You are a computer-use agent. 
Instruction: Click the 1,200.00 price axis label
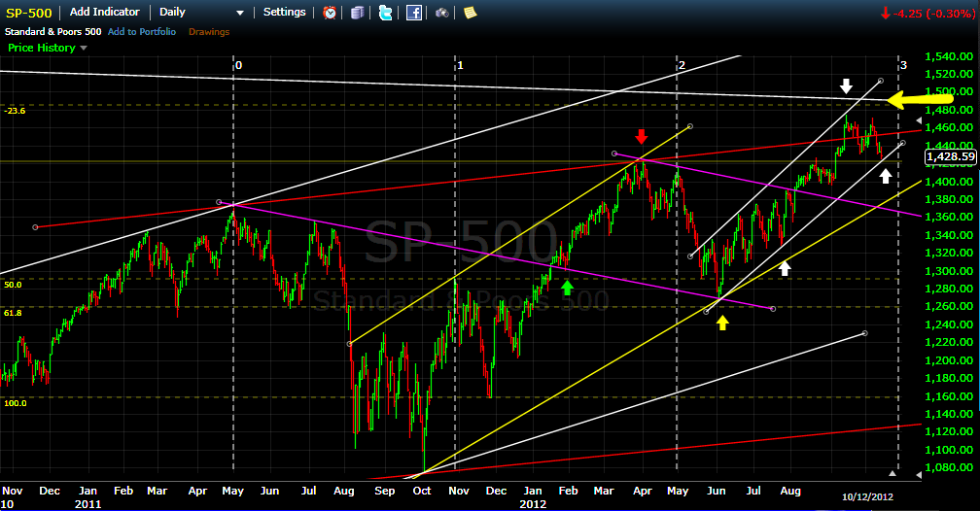tap(949, 360)
